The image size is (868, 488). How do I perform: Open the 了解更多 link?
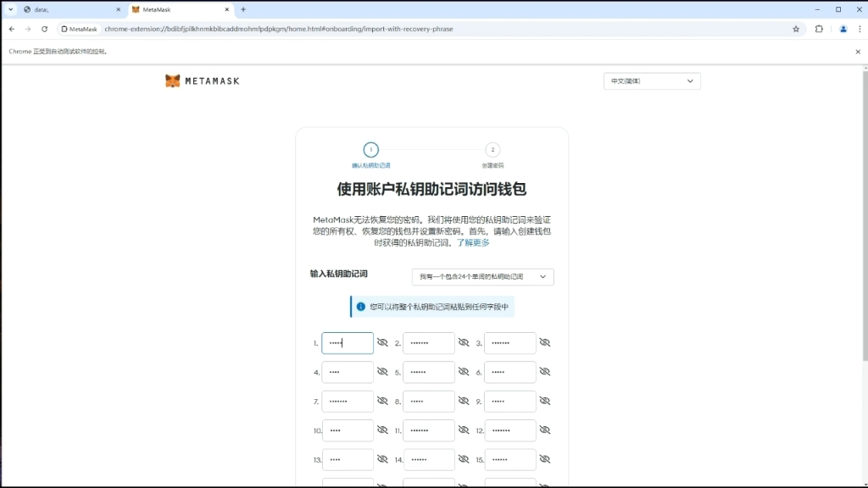coord(473,243)
